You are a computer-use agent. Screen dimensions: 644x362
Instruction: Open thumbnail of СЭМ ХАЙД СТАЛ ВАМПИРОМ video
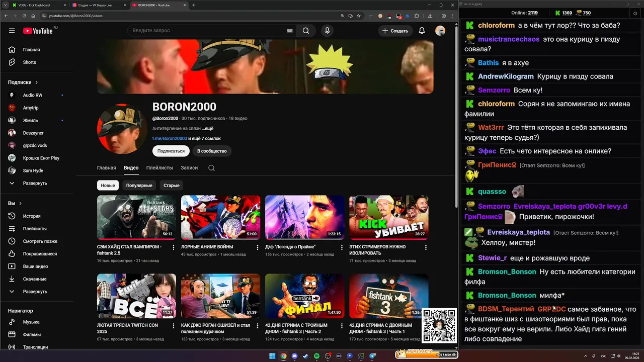137,217
